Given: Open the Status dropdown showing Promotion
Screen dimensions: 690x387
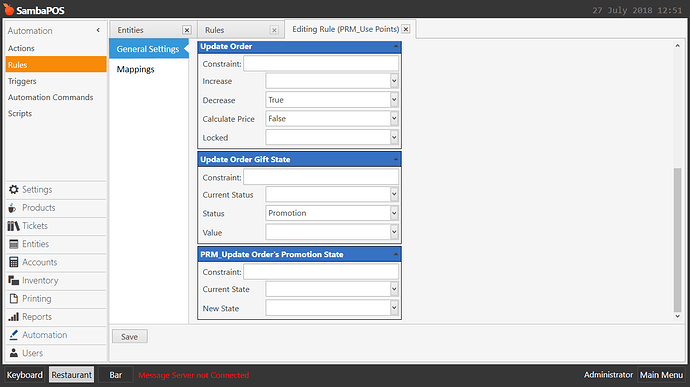Looking at the screenshot, I should (394, 213).
